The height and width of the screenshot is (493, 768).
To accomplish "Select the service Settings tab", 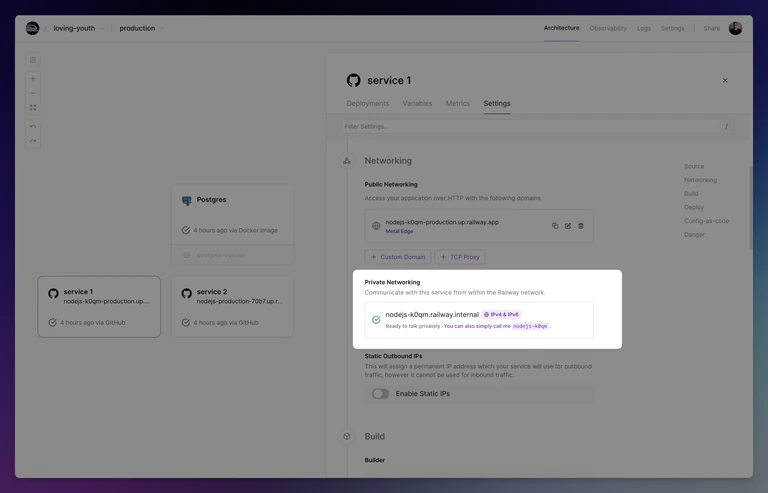I will click(497, 103).
